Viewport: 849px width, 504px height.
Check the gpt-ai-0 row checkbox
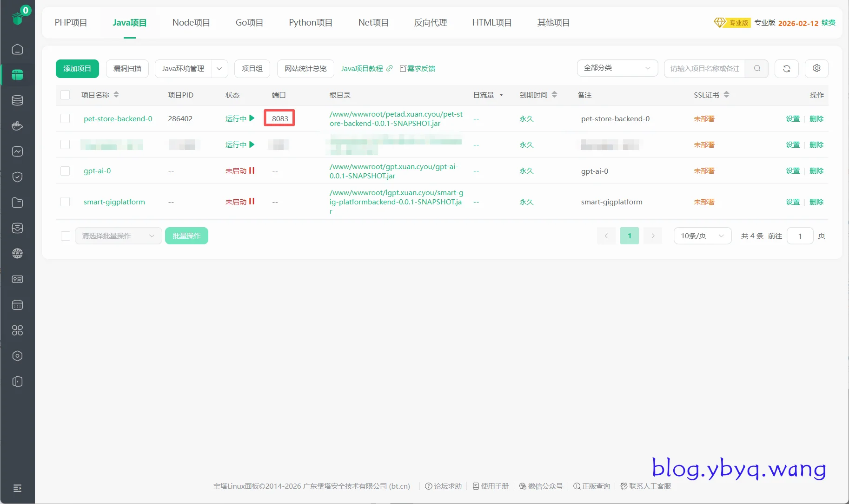click(x=65, y=171)
